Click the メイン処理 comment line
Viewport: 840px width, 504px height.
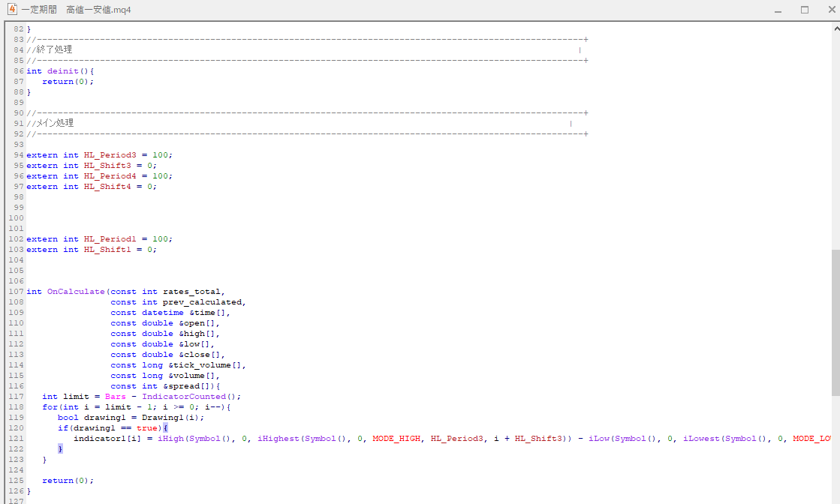(x=54, y=123)
